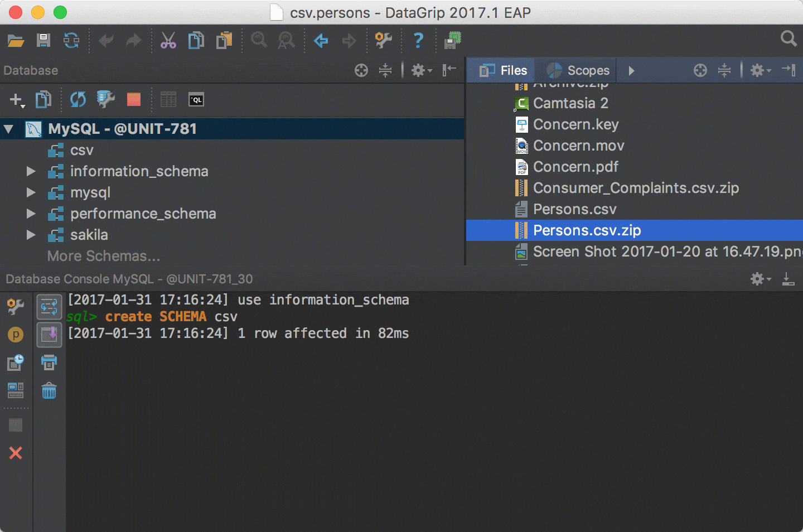Open the query console QL icon

click(x=196, y=100)
